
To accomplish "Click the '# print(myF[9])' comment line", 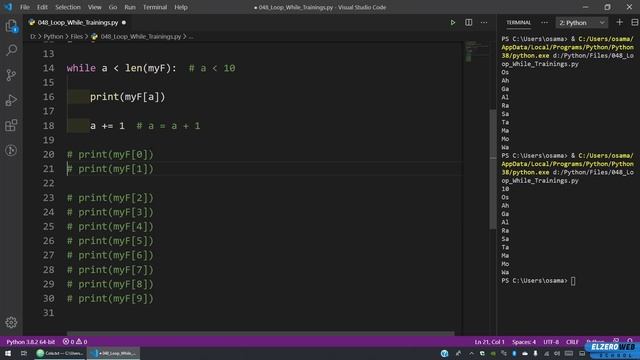I will 110,298.
